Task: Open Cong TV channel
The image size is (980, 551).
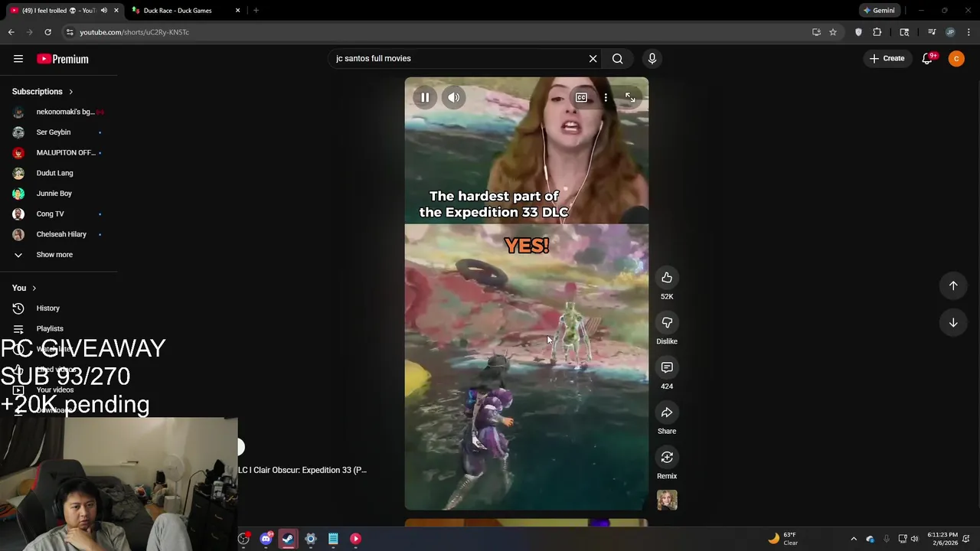Action: (58, 214)
